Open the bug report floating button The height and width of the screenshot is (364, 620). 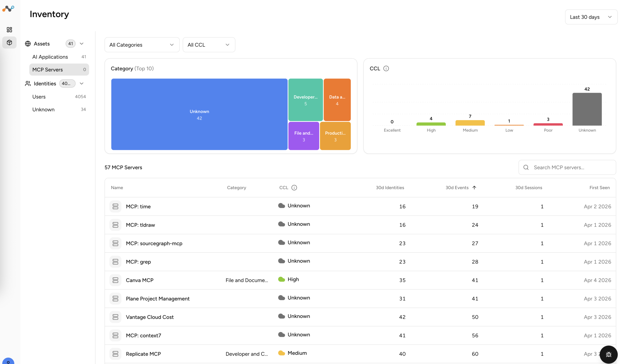pos(608,354)
